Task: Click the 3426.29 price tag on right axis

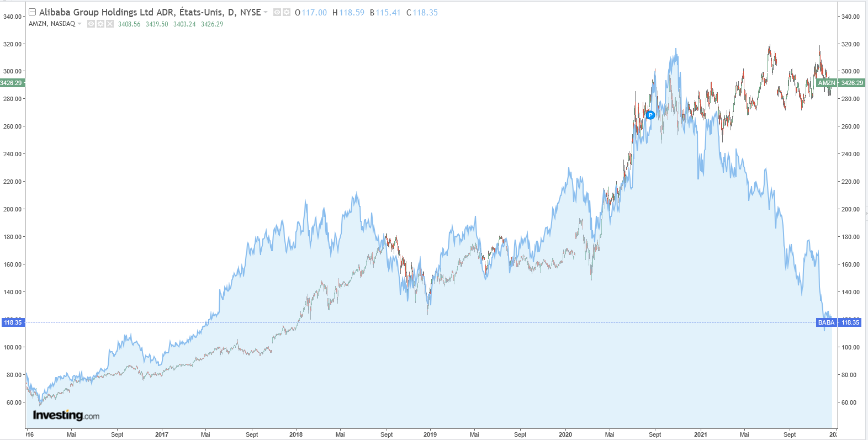Action: point(852,83)
